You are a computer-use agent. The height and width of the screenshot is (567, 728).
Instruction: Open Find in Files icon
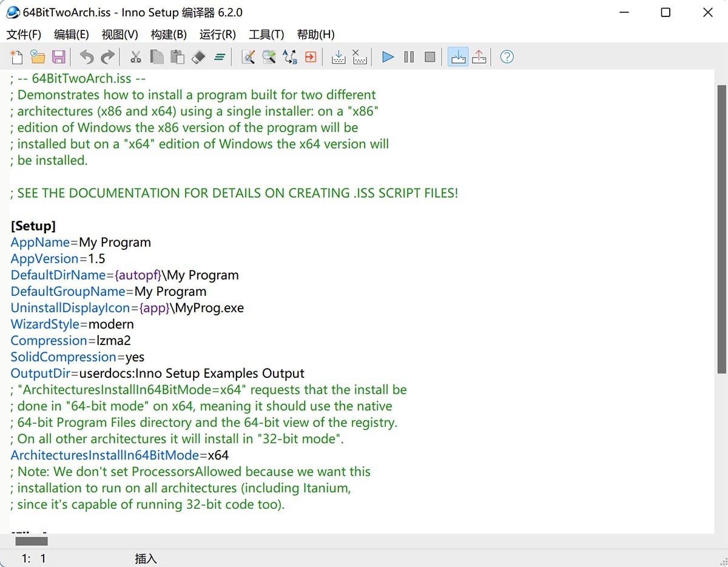pos(268,57)
